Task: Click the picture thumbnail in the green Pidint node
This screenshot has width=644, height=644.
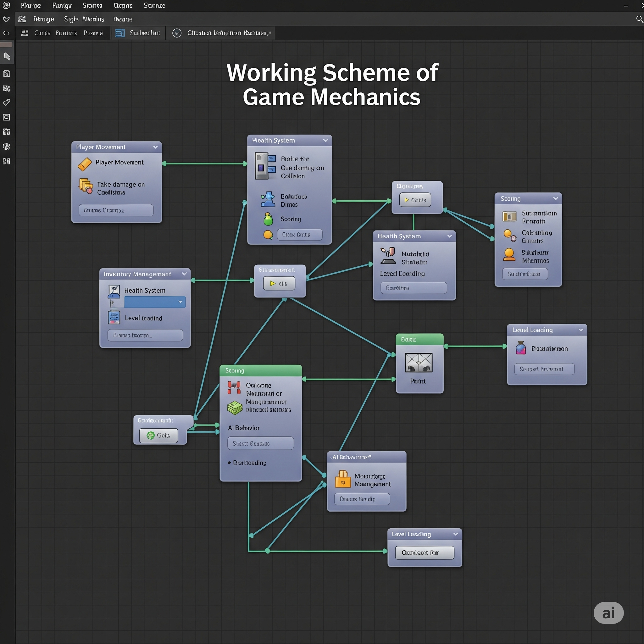Action: point(419,363)
